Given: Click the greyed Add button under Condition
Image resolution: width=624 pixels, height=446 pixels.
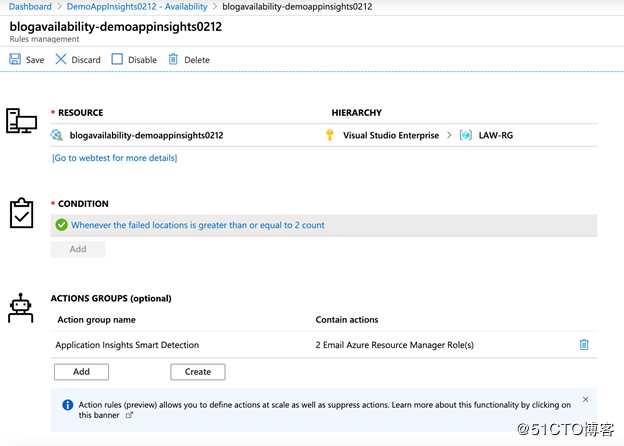Looking at the screenshot, I should click(78, 249).
